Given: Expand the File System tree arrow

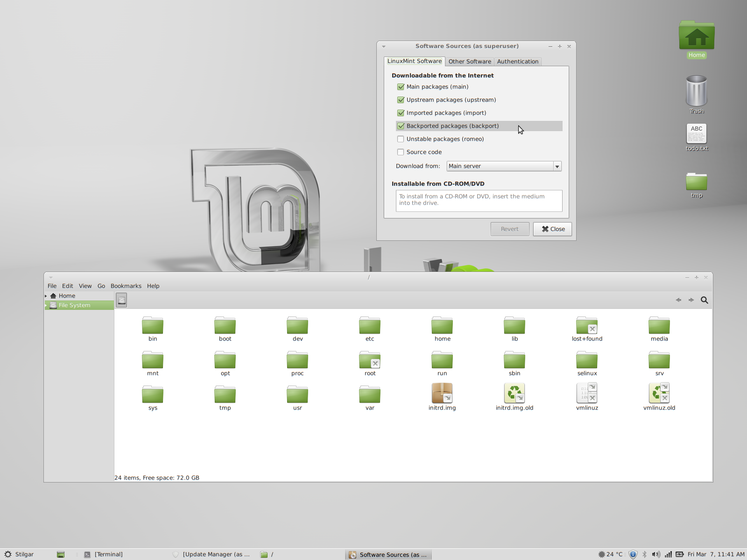Looking at the screenshot, I should [x=46, y=305].
